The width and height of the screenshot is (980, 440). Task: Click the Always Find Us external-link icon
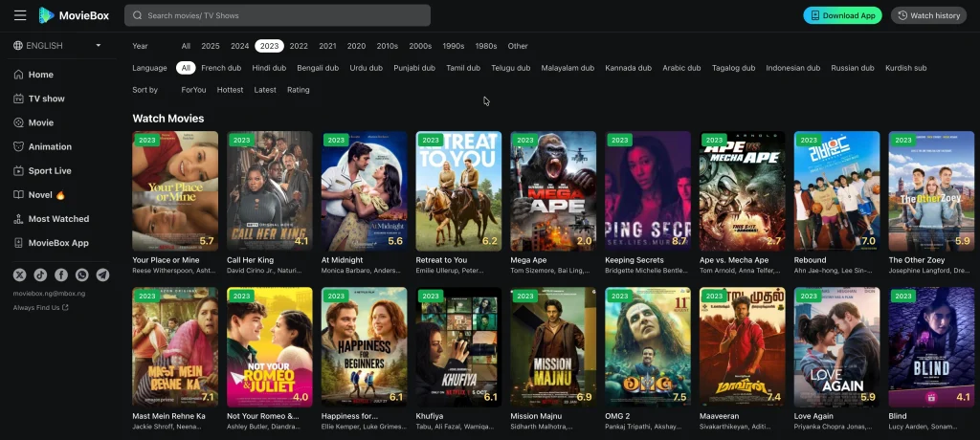coord(66,307)
